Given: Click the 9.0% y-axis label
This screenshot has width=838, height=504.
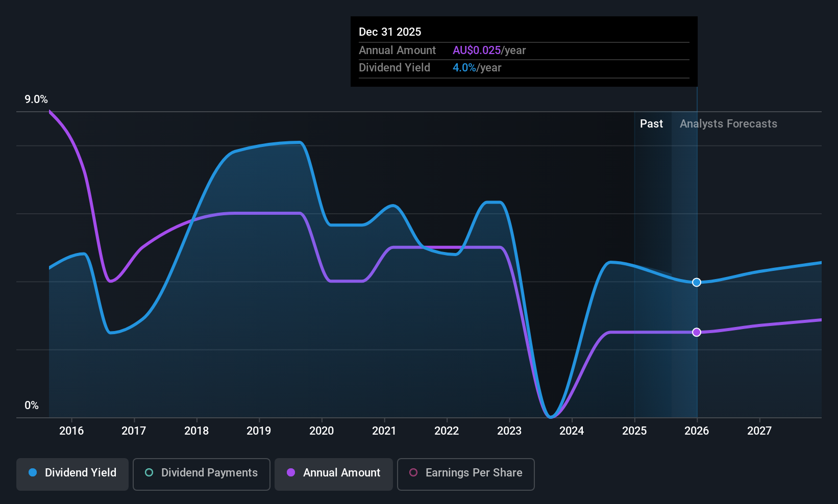Looking at the screenshot, I should [x=36, y=99].
